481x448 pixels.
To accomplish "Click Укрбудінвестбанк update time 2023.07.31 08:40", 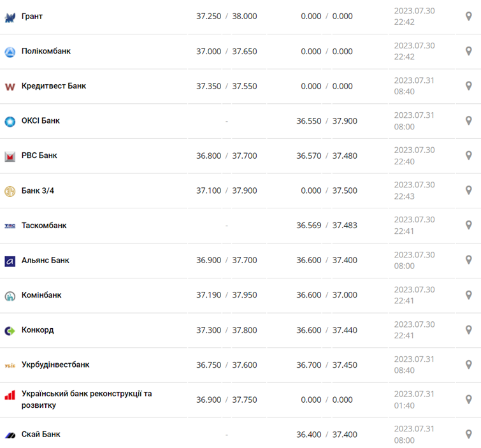I will [x=414, y=365].
